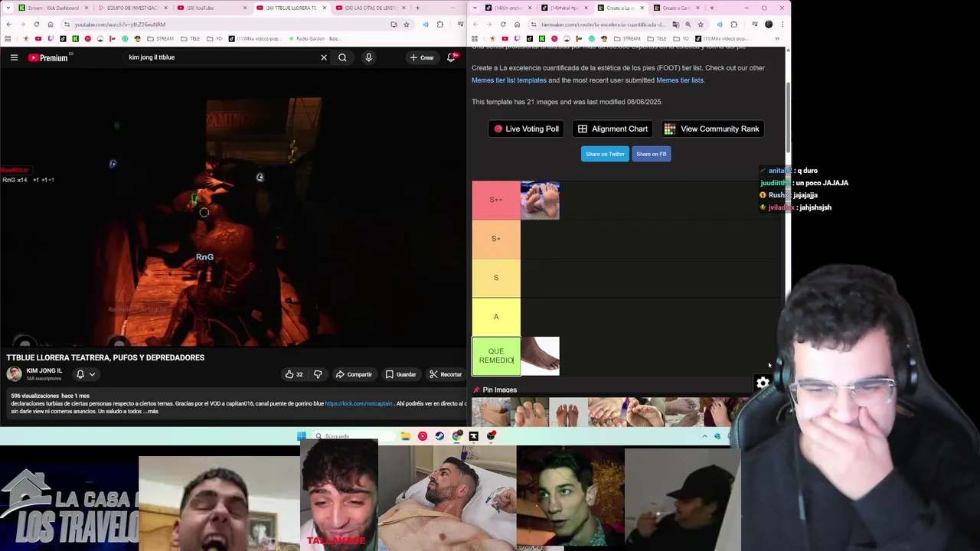The image size is (980, 551).
Task: Open the Crear video menu
Action: (x=421, y=57)
